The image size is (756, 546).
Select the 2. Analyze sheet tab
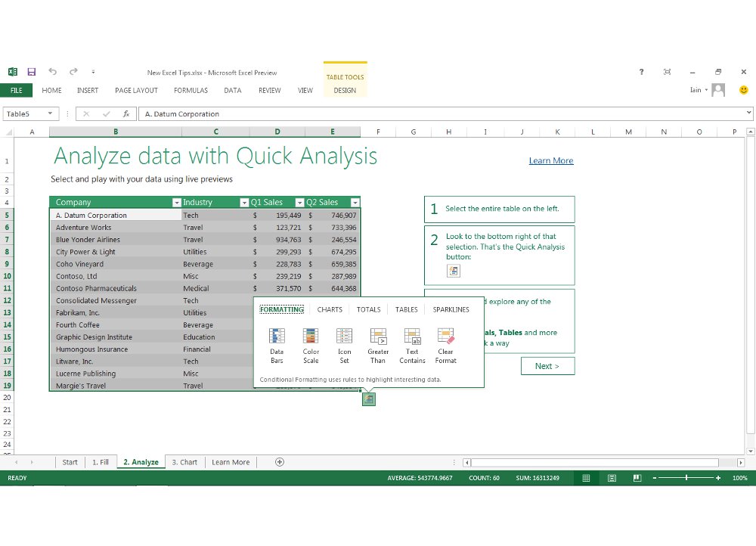pyautogui.click(x=141, y=462)
